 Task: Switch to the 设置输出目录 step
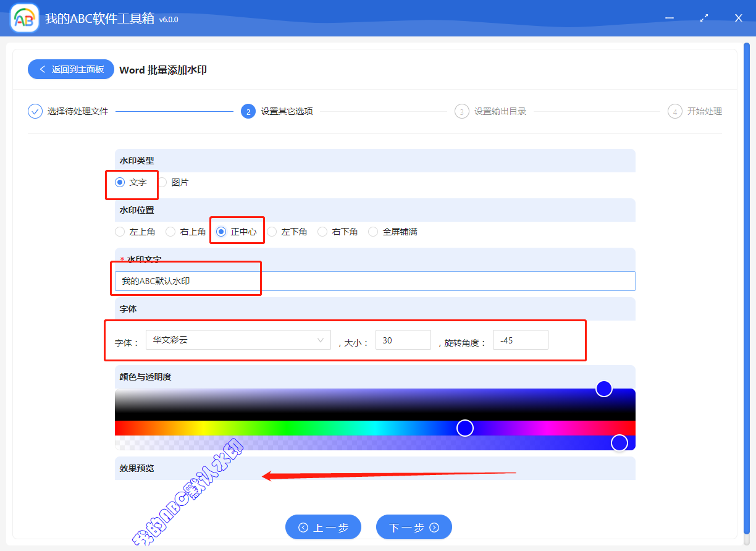[490, 111]
